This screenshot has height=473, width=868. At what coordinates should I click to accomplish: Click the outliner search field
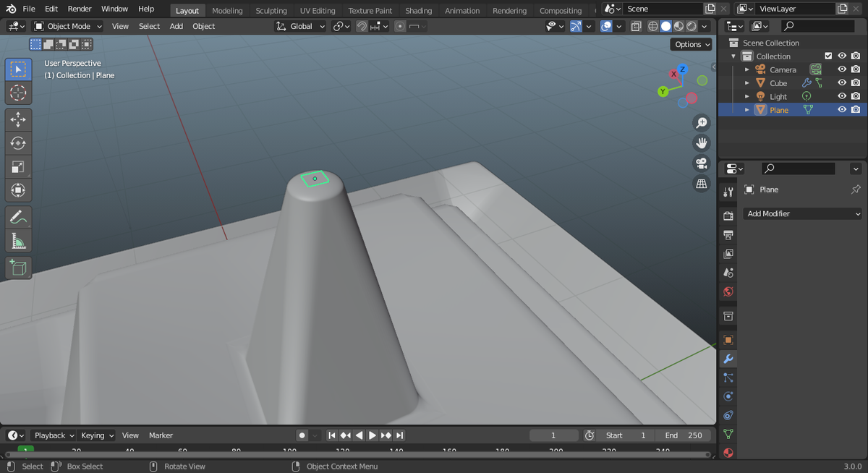tap(817, 26)
